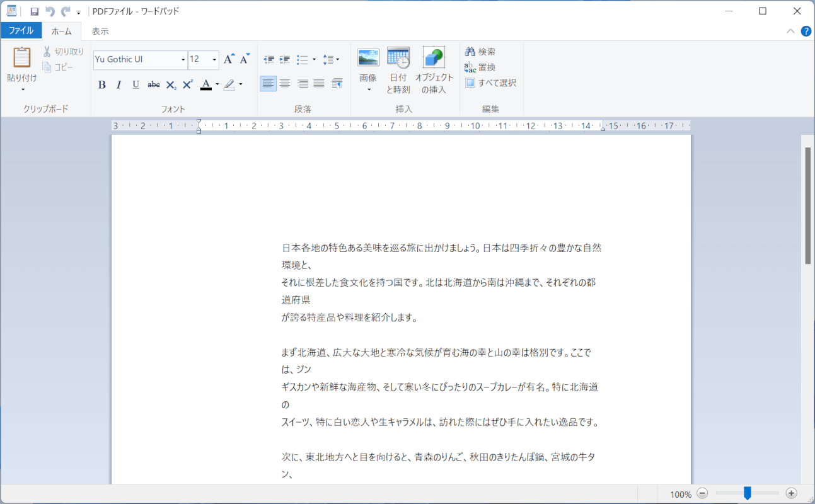
Task: Click the 貼り付け clipboard icon
Action: pyautogui.click(x=22, y=57)
